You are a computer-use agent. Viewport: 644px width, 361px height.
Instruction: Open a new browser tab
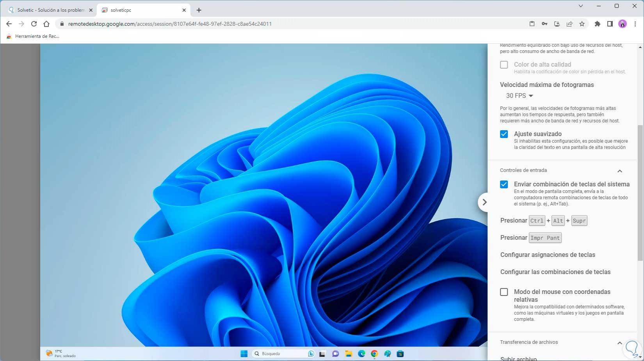[x=199, y=10]
